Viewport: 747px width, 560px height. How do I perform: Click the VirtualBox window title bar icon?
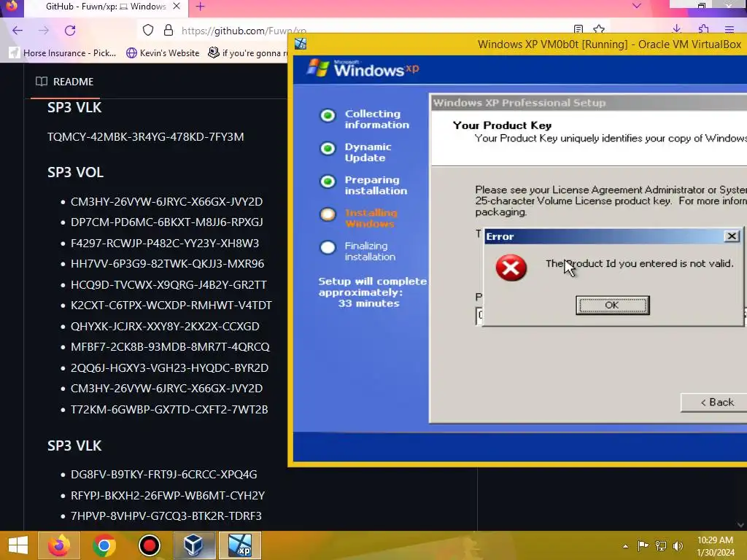point(301,44)
